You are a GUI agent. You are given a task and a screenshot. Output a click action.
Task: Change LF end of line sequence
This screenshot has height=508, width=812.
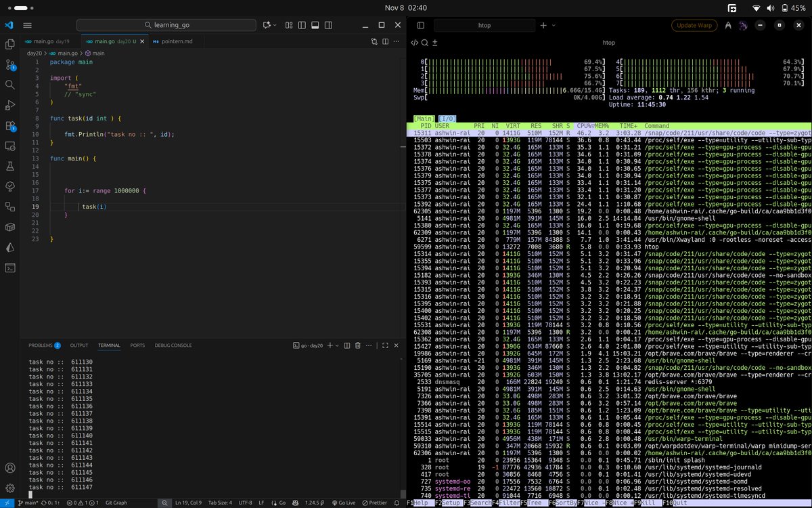[261, 503]
